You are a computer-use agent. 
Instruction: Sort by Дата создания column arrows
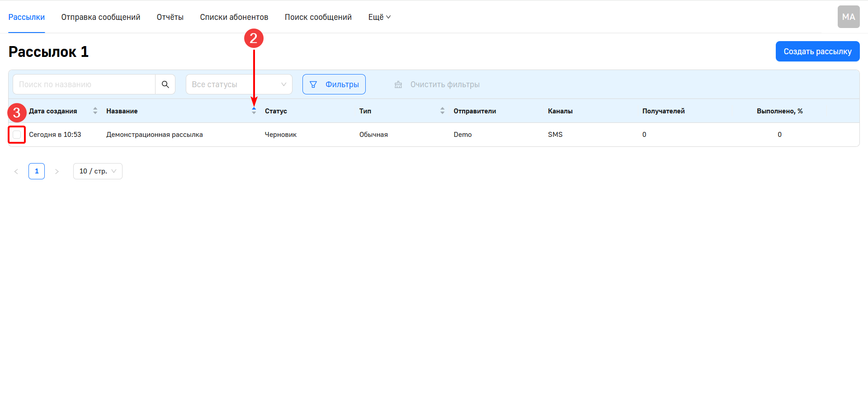[95, 111]
